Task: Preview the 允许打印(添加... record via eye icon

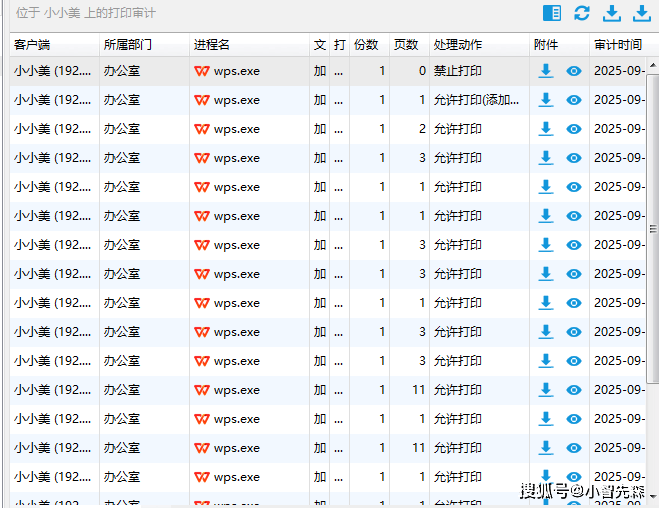Action: tap(574, 100)
